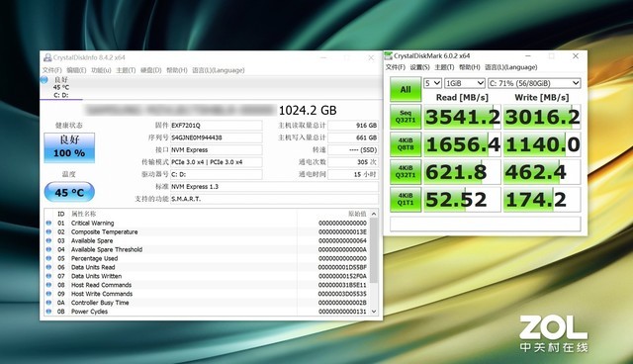Click the 4KiB Q32T1 write result 462.4
The image size is (633, 364).
542,172
